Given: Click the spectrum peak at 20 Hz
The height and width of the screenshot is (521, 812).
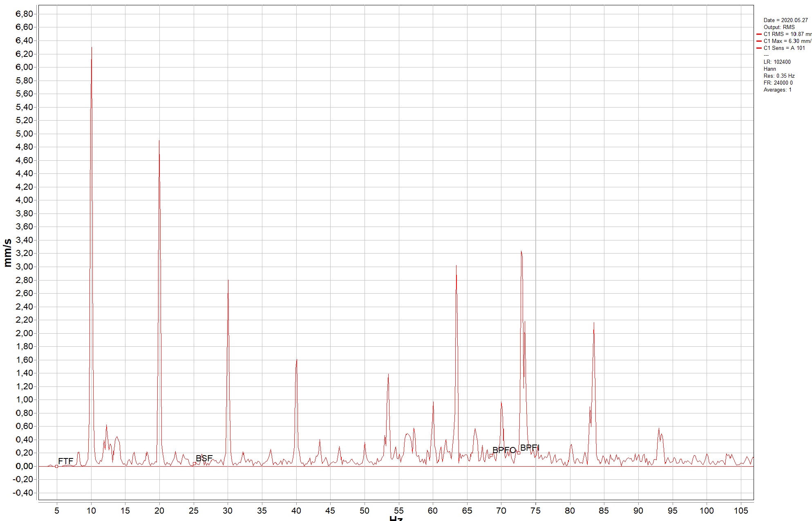Looking at the screenshot, I should pyautogui.click(x=159, y=141).
